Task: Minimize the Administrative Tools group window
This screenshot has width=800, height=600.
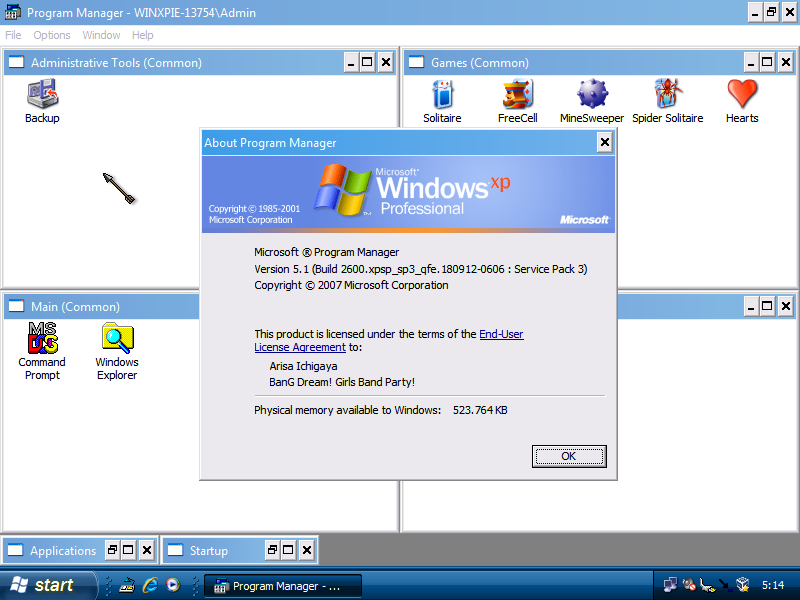Action: (351, 62)
